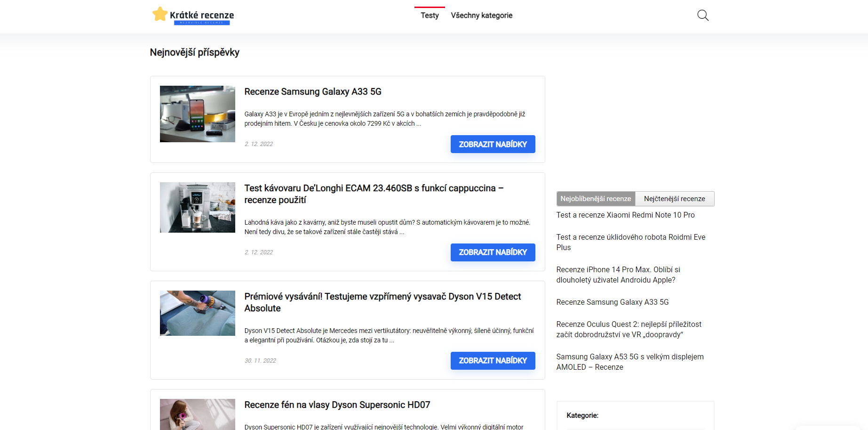Open the Testy menu item
The image size is (868, 430).
click(x=430, y=16)
